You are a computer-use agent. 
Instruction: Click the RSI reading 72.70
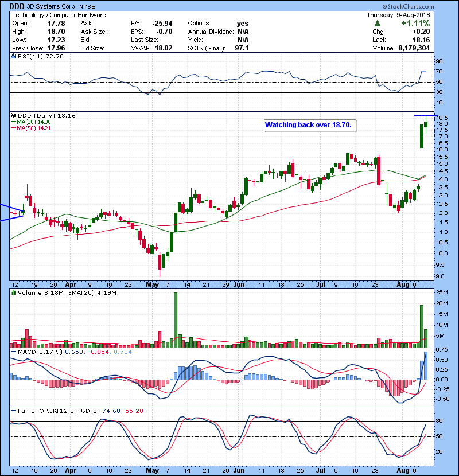pos(54,56)
